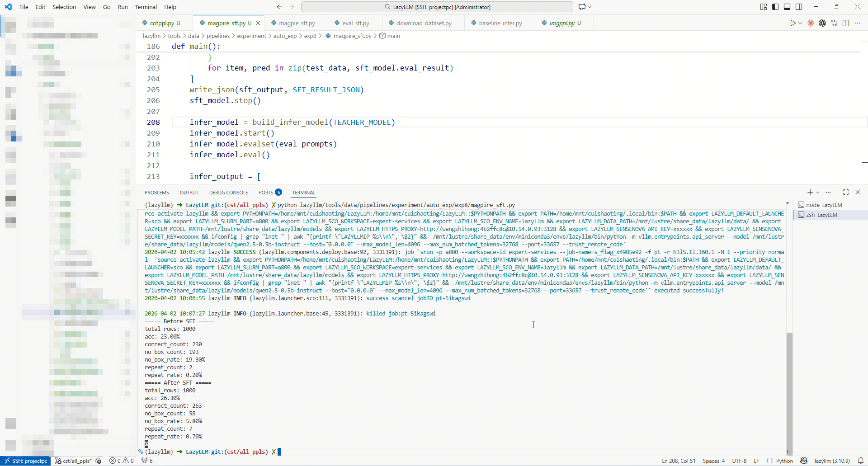Click the lazyllm breadcrumb segment

tap(151, 36)
